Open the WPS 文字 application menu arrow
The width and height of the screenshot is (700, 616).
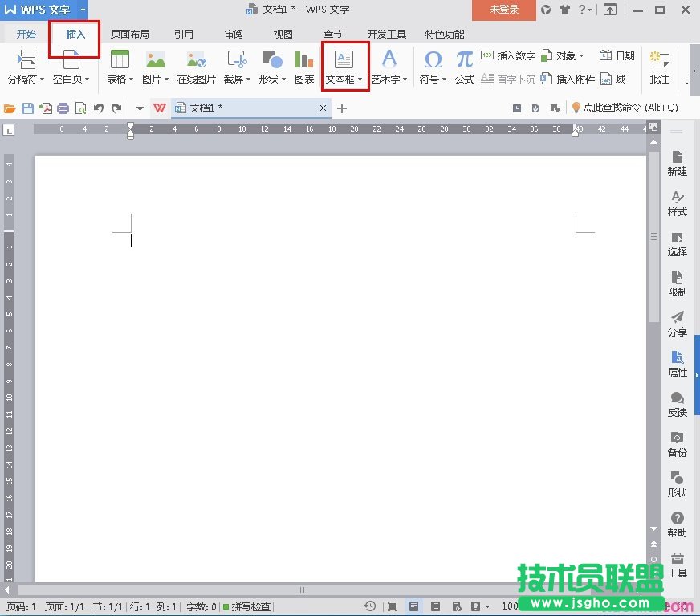click(x=83, y=10)
